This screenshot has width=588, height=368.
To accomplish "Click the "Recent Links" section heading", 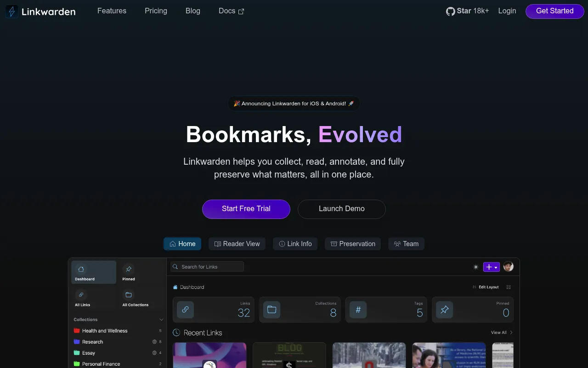I will coord(203,333).
